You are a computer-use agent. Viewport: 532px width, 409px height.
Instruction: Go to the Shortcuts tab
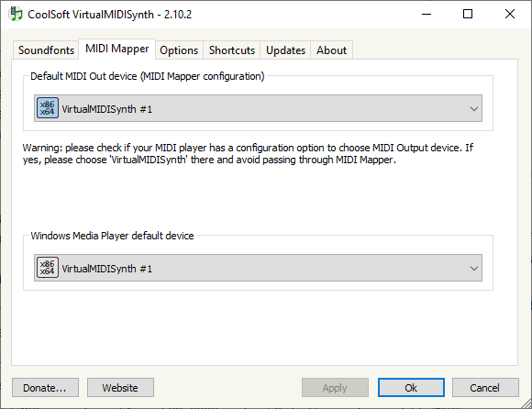(232, 50)
